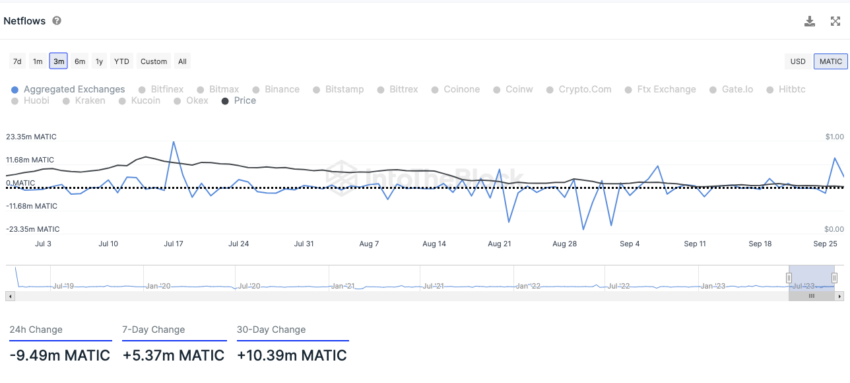Viewport: 850px width, 383px height.
Task: Select the YTD time range
Action: (121, 61)
